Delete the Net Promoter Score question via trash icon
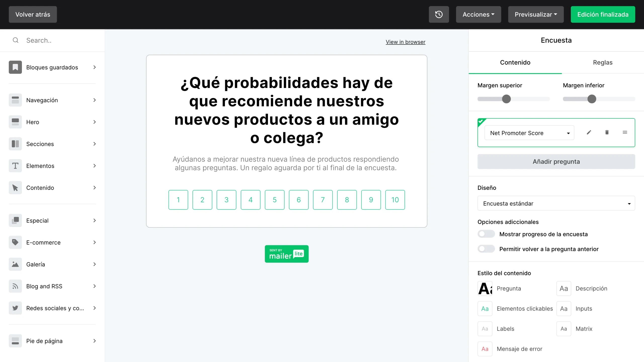Screen dimensions: 644x362 607,132
